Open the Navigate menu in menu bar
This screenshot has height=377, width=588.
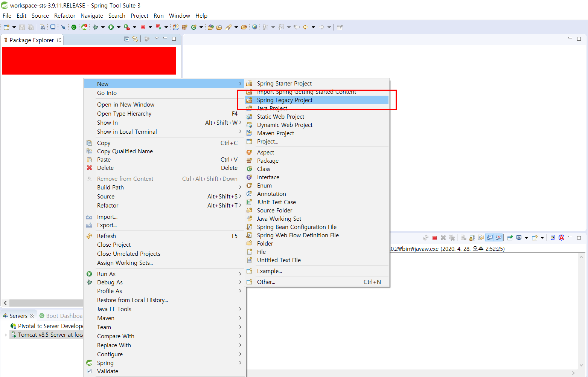pos(92,16)
